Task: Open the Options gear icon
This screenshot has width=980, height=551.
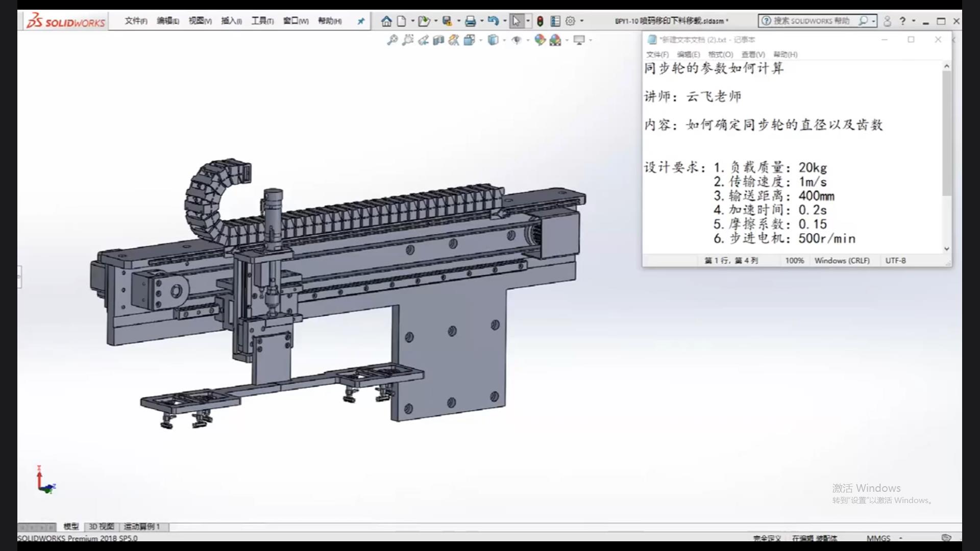Action: point(571,21)
